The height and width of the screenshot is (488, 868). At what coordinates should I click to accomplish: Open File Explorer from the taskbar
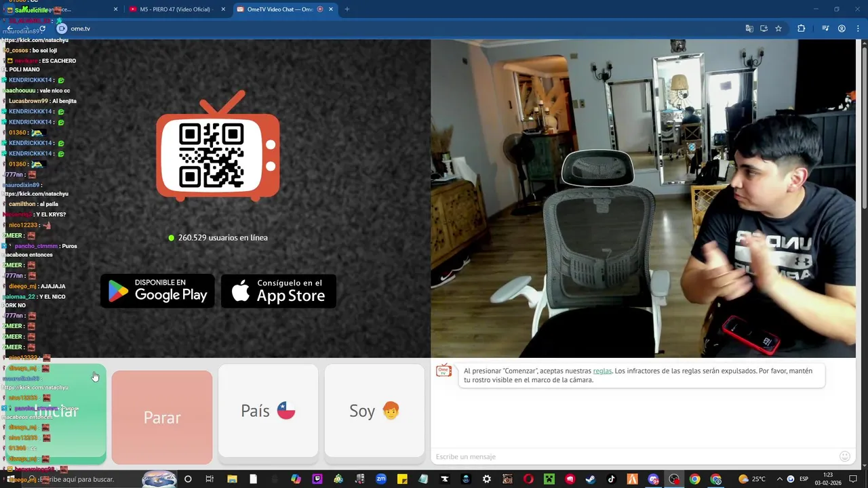click(x=232, y=479)
